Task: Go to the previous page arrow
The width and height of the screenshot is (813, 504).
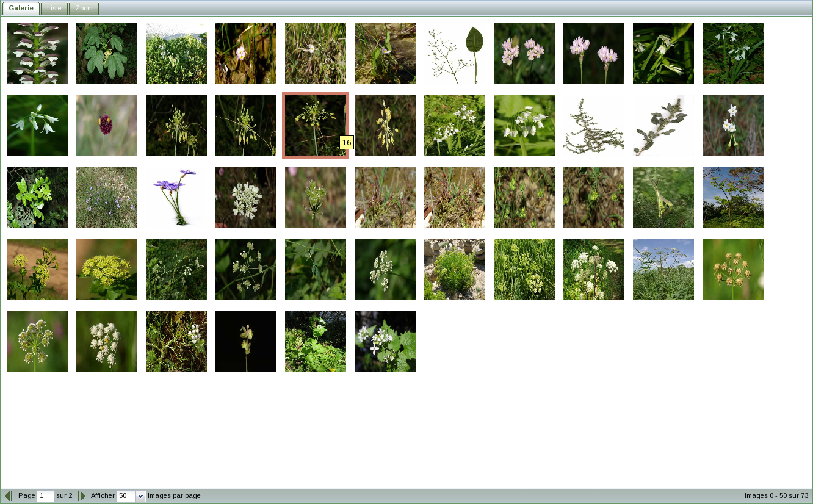Action: coord(8,495)
